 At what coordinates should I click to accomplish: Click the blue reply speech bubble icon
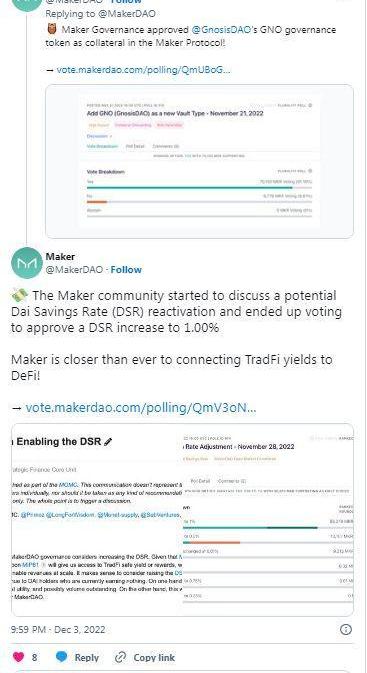(x=62, y=657)
